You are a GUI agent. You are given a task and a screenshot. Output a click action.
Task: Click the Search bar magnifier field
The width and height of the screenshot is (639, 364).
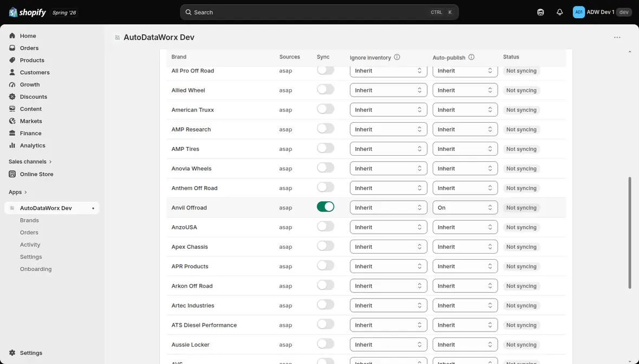319,12
